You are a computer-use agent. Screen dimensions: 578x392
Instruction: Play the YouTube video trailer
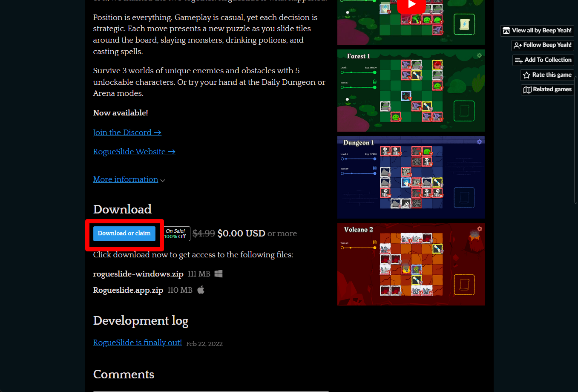pos(411,5)
